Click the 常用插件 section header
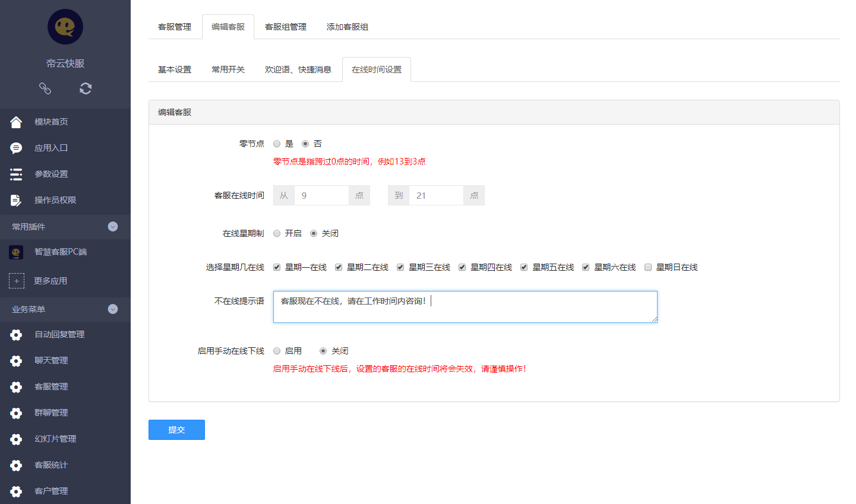The image size is (856, 504). coord(65,227)
